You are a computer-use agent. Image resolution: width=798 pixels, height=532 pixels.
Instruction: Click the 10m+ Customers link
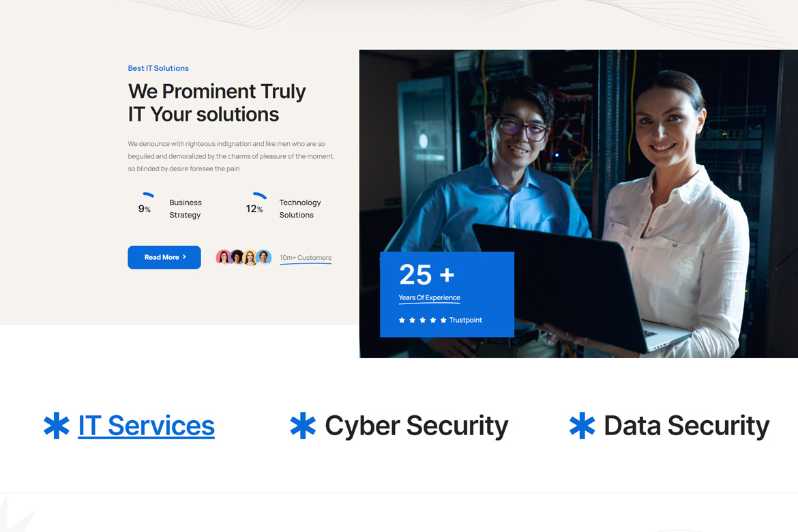[306, 258]
